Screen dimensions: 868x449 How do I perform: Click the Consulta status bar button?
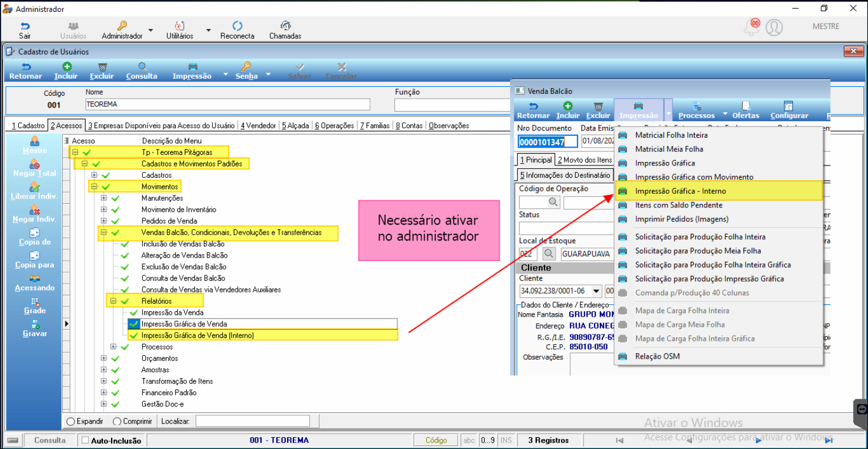tap(50, 440)
